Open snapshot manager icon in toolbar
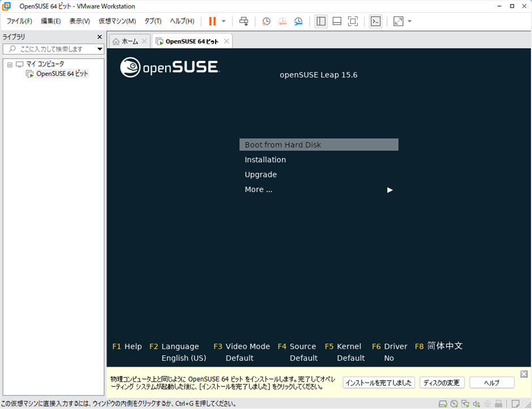Image resolution: width=532 pixels, height=409 pixels. 298,21
